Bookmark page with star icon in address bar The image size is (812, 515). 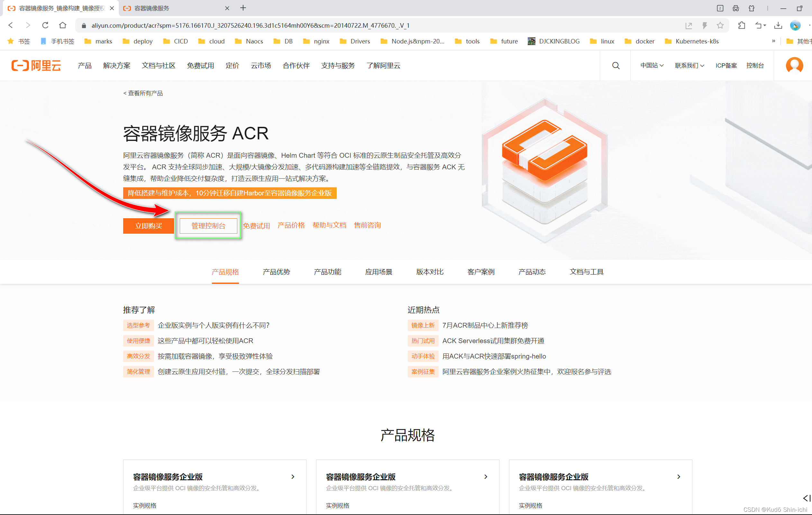(x=720, y=25)
